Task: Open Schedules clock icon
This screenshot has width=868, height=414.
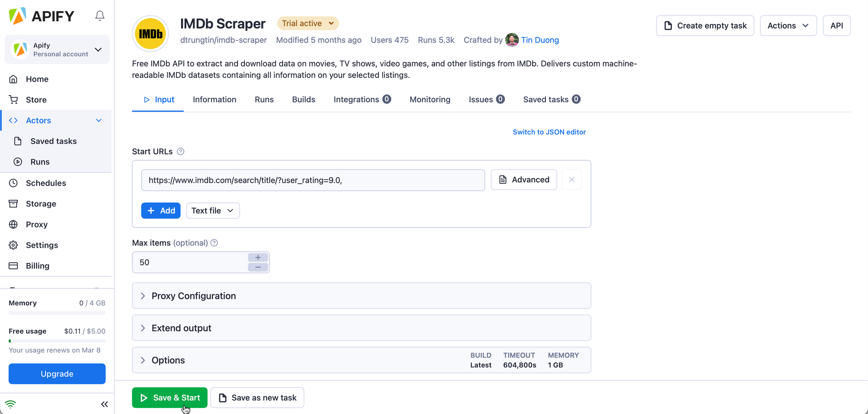Action: click(13, 183)
